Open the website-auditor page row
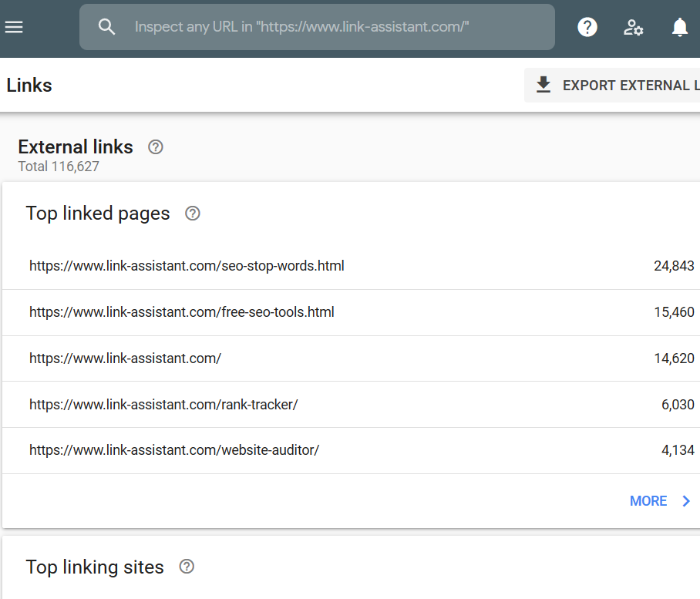The height and width of the screenshot is (599, 700). click(174, 450)
